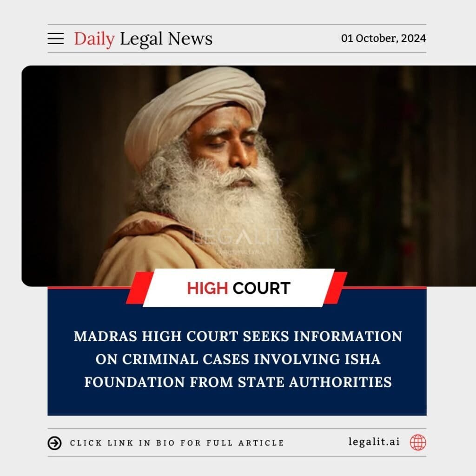476x476 pixels.
Task: Click headline line "Foundation From State Authorities"
Action: (x=238, y=382)
